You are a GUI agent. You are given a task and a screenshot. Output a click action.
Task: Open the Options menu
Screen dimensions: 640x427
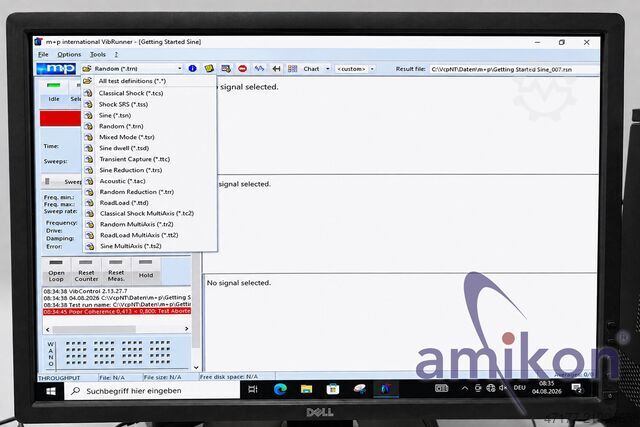click(x=69, y=54)
